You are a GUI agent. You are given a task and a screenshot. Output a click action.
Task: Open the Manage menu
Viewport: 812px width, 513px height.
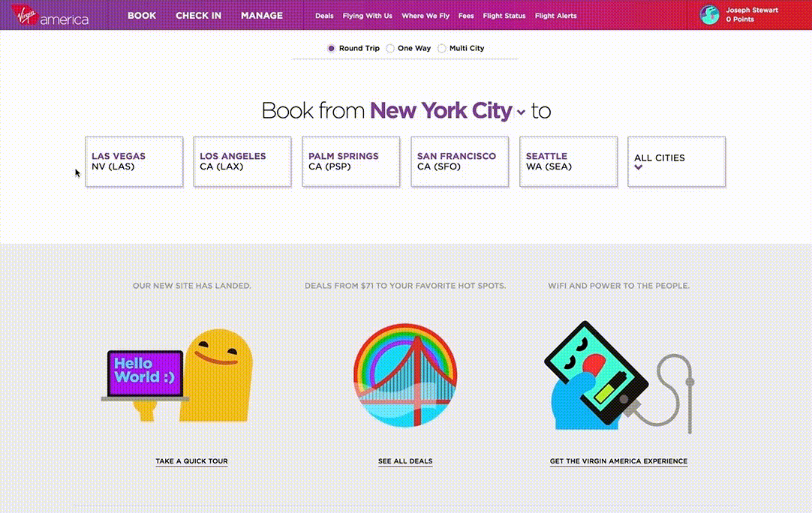[x=262, y=16]
